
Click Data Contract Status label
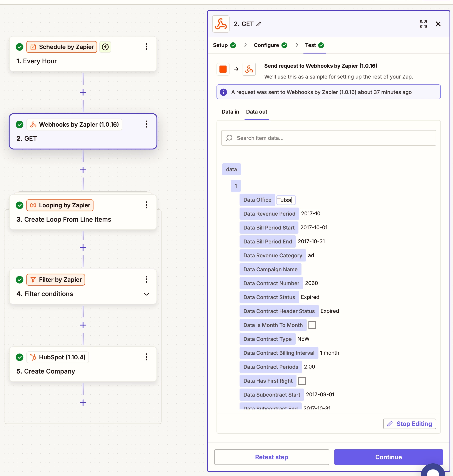click(x=269, y=297)
